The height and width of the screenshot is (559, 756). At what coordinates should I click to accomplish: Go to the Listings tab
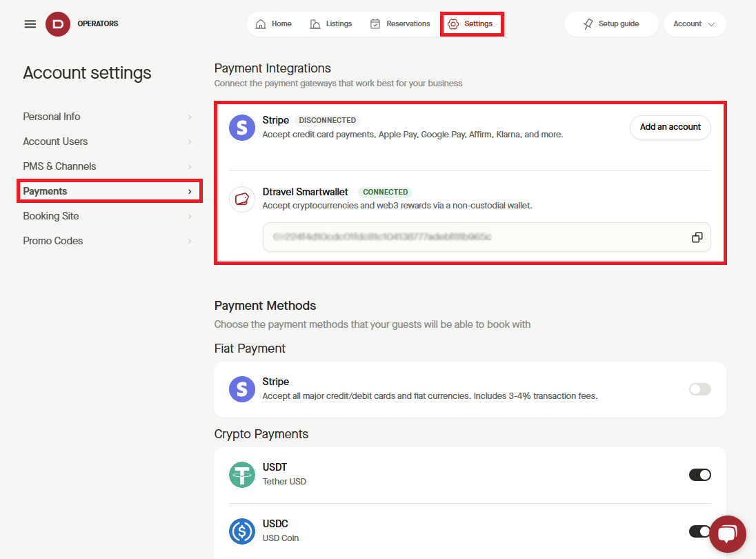pyautogui.click(x=331, y=24)
